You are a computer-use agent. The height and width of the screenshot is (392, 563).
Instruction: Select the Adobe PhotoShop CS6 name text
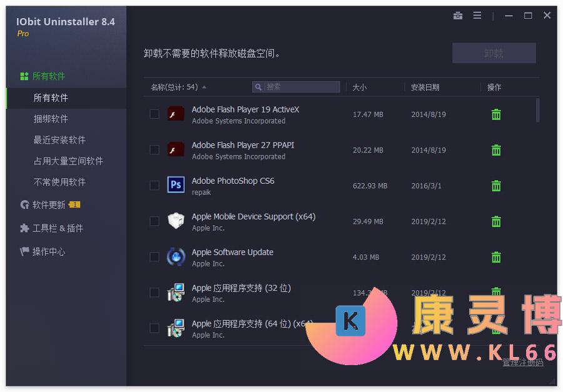233,181
